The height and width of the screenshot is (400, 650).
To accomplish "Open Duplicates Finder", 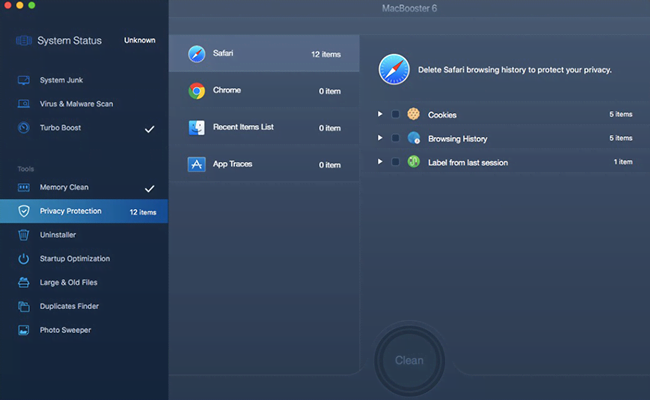I will coord(84,306).
